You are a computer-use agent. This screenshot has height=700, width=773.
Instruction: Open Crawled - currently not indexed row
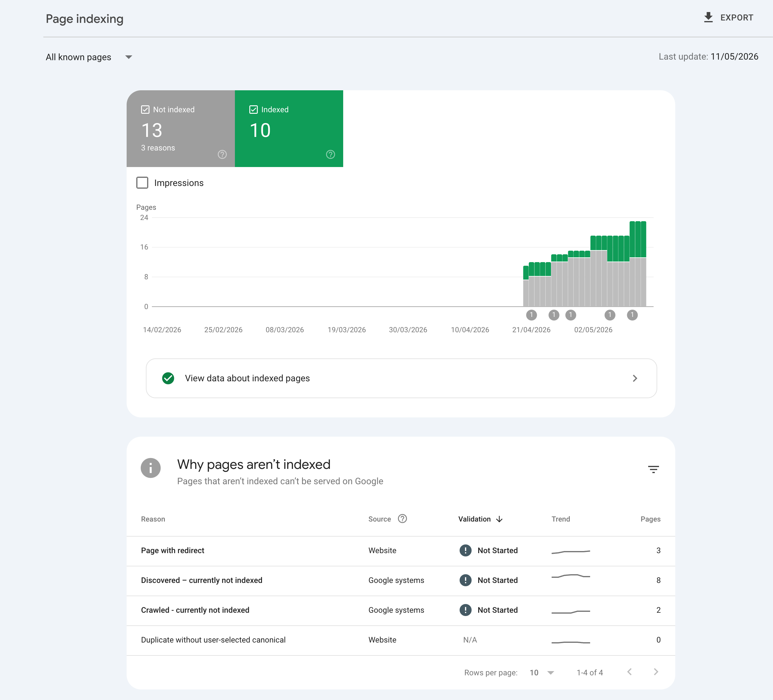401,611
